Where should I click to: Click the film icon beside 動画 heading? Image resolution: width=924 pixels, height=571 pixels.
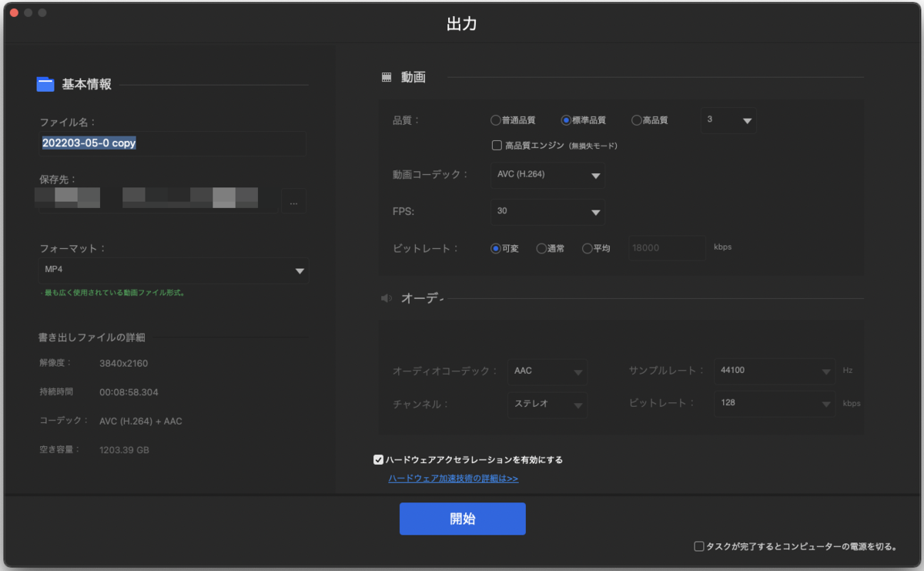tap(386, 76)
